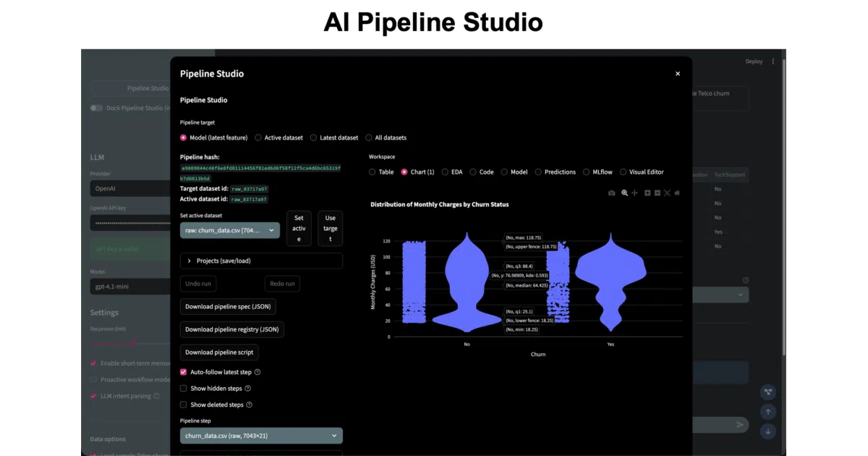Click the Show deleted steps help icon
The image size is (868, 456).
coord(250,405)
